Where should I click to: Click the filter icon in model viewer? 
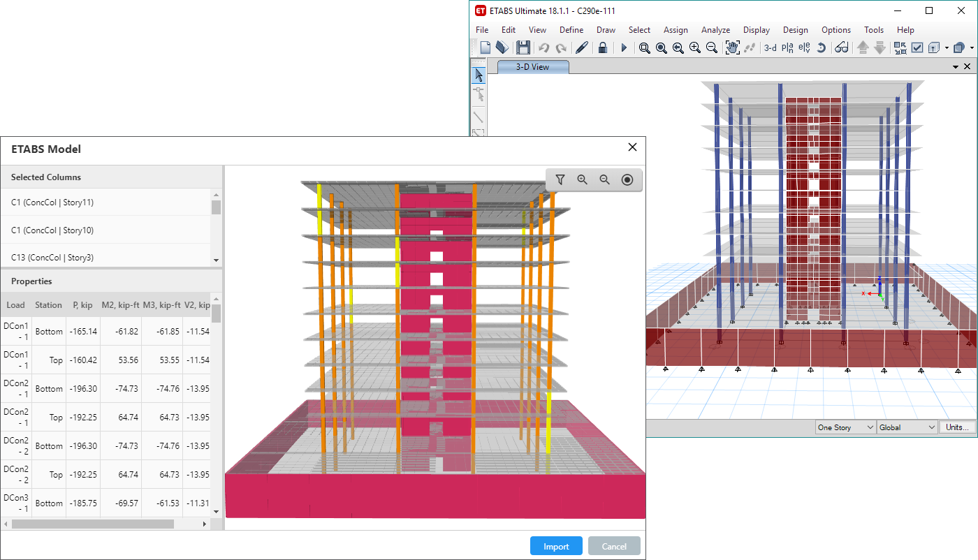click(560, 179)
